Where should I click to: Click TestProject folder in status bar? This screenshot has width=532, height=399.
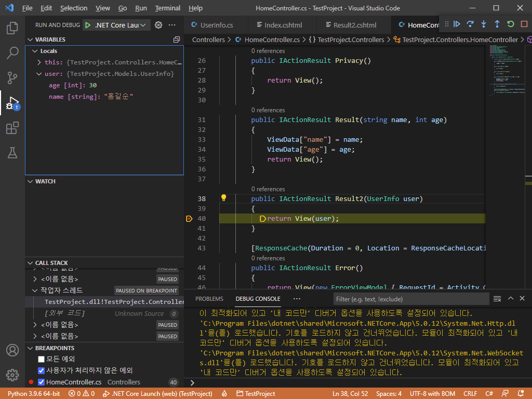click(x=256, y=394)
